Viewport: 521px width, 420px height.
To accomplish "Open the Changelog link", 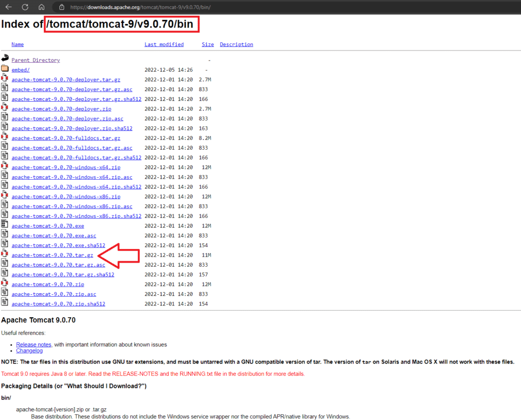I will point(29,351).
